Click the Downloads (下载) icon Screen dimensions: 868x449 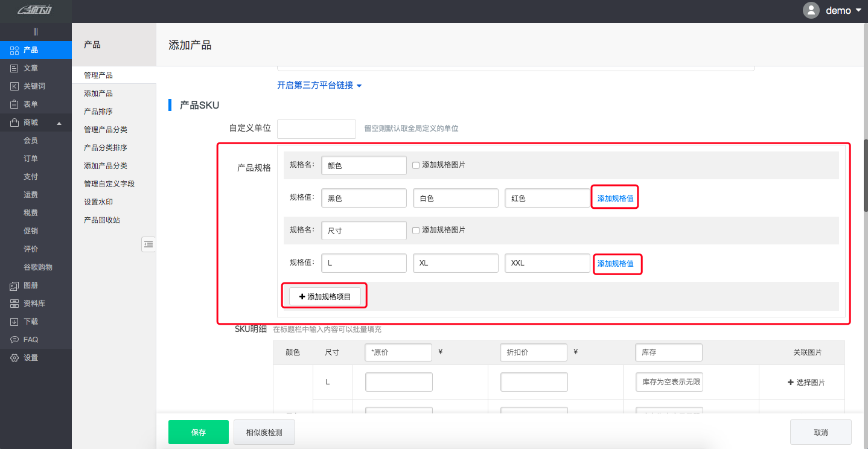pos(14,322)
